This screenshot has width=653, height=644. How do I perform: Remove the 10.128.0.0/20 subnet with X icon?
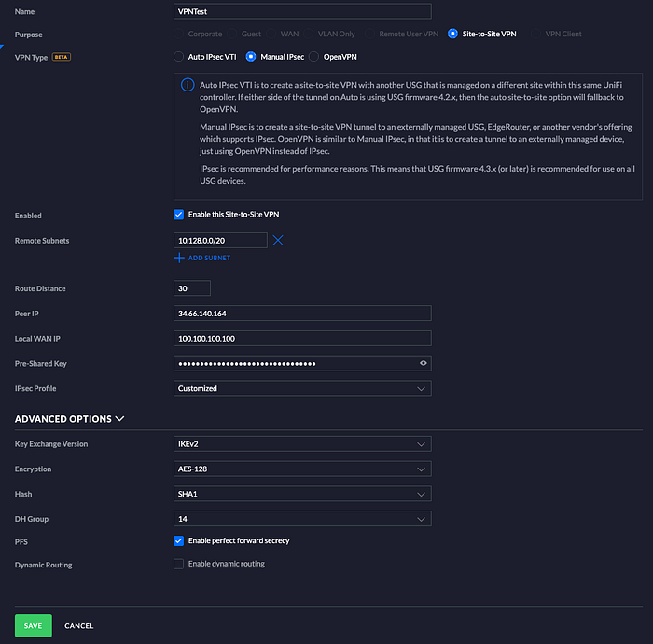click(x=278, y=241)
